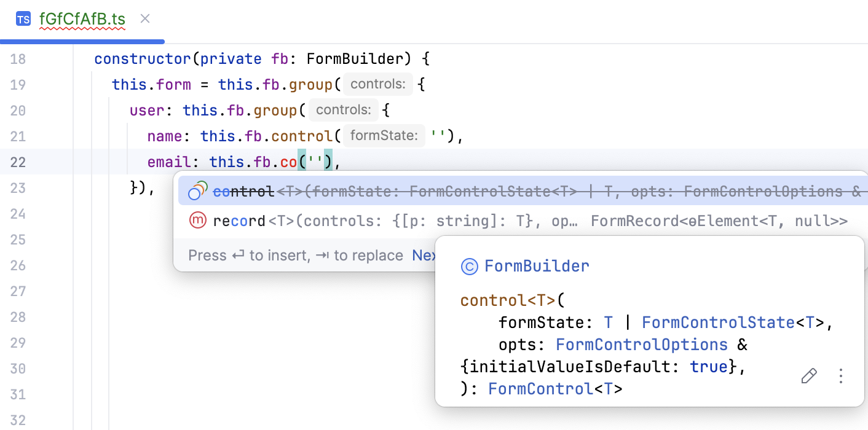The height and width of the screenshot is (430, 868).
Task: Click the controls: inlay hint on line 20
Action: [343, 109]
